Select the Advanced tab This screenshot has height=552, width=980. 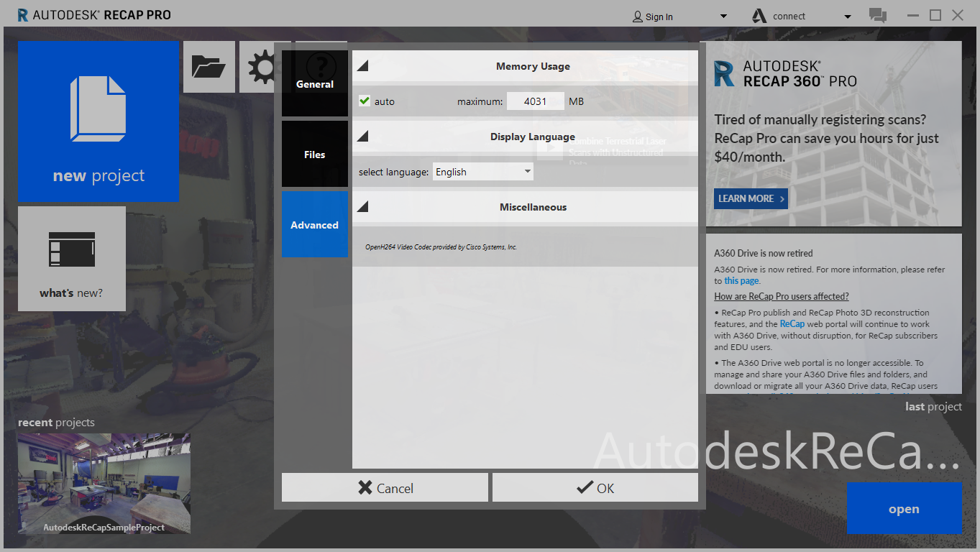[315, 224]
